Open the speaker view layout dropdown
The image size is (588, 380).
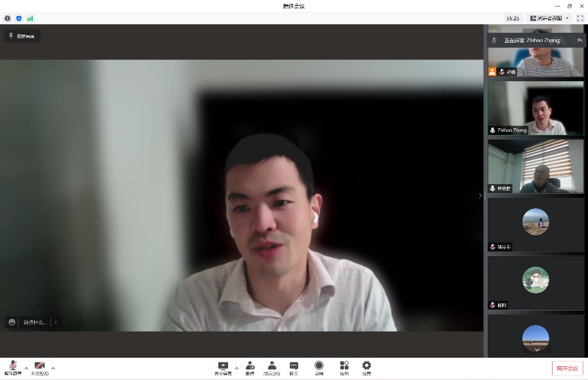[x=549, y=18]
